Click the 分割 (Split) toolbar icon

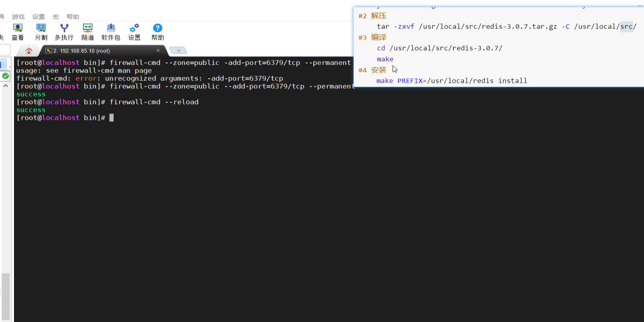(x=41, y=32)
